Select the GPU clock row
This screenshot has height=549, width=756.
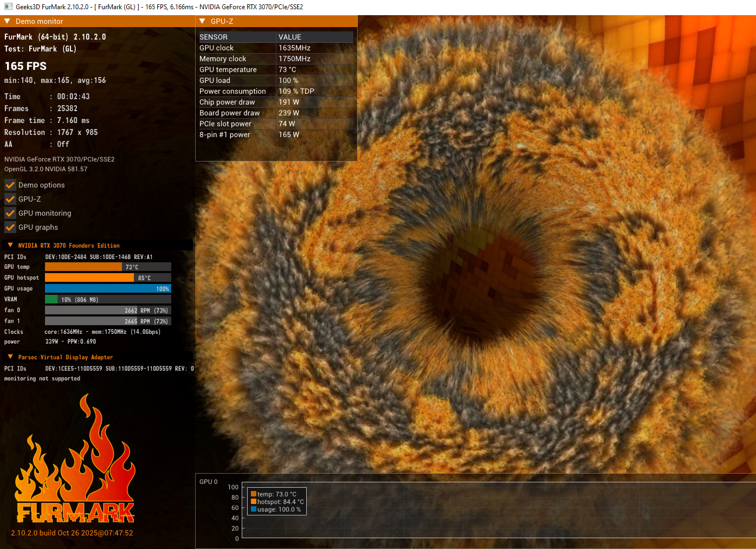[276, 48]
